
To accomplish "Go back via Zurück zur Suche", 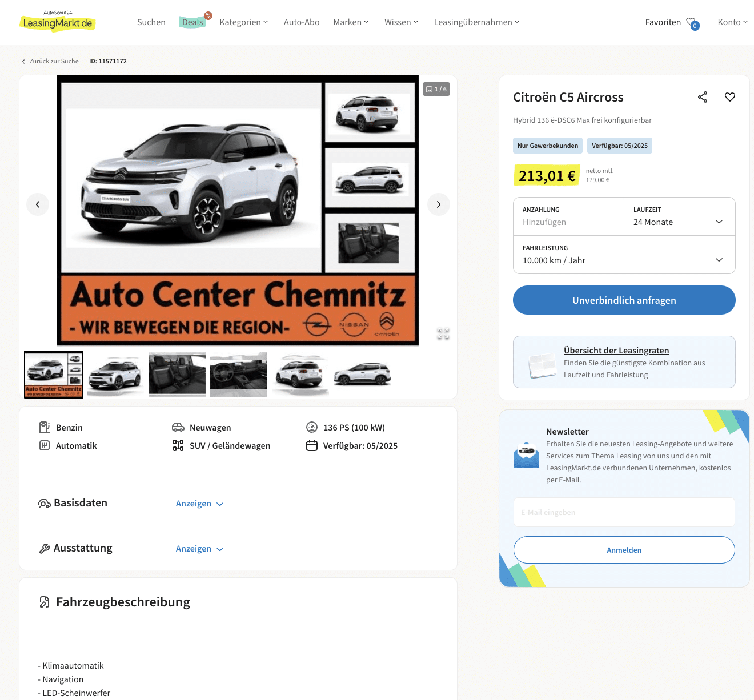I will [x=50, y=61].
